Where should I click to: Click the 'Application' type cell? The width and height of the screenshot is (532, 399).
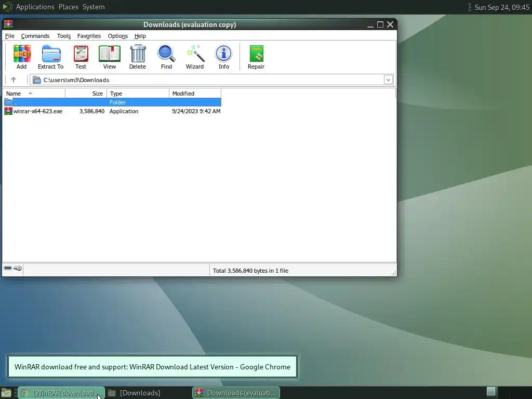click(124, 111)
